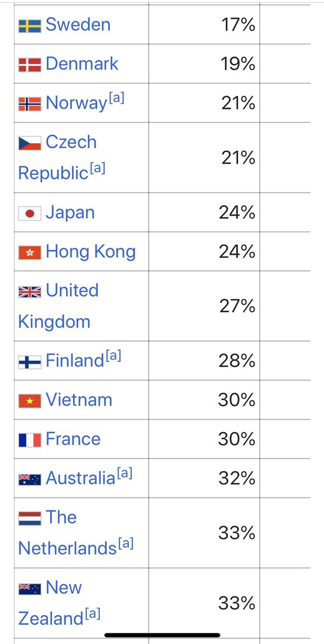Click the France flag icon
This screenshot has height=644, width=324.
(x=30, y=440)
